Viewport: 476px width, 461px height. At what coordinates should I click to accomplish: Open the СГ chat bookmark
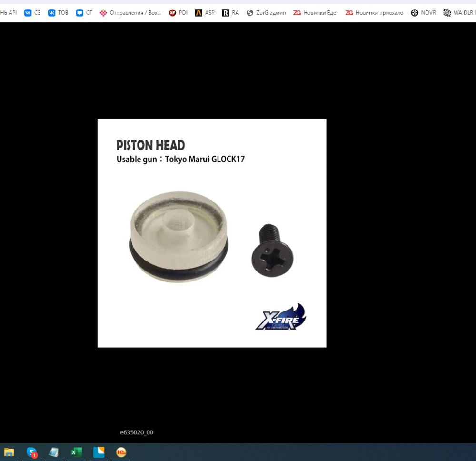pos(84,13)
